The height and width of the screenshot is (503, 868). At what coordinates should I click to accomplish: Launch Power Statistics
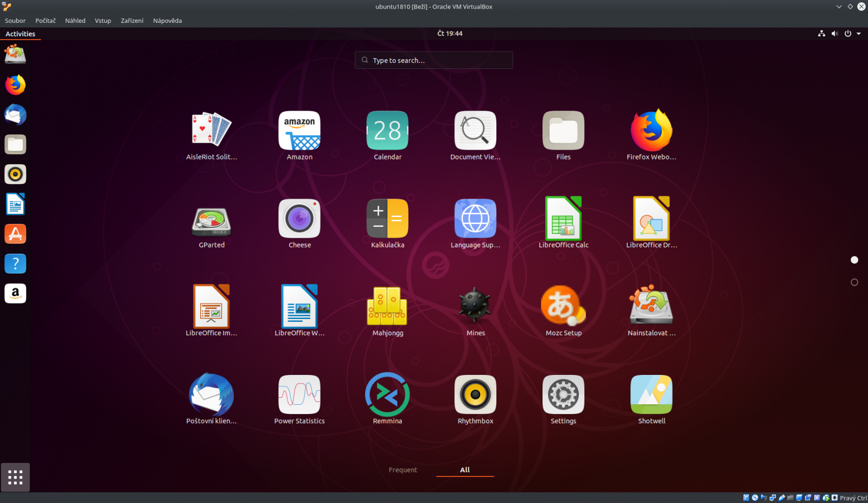[x=299, y=394]
